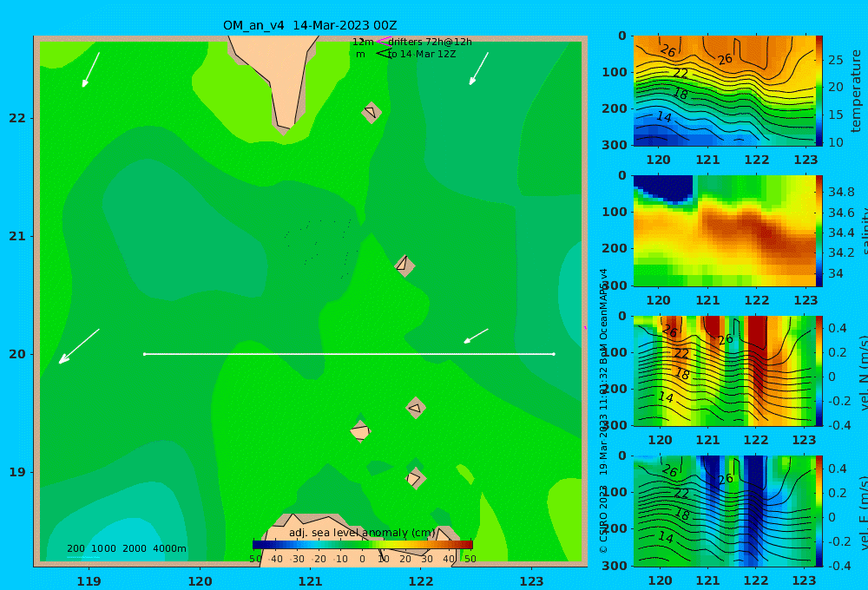Click depth label "100" on the salinity panel axis

tap(615, 212)
